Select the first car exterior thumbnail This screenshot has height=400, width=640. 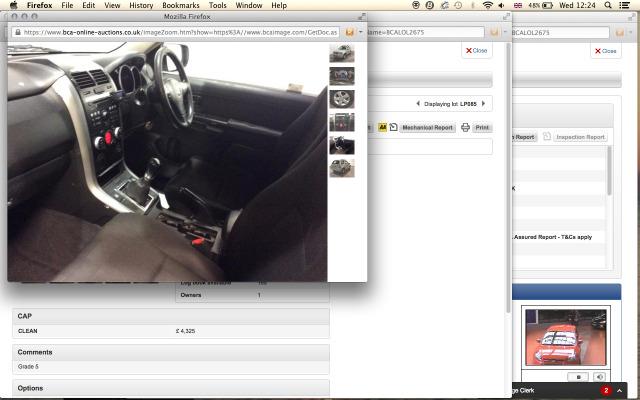[x=342, y=53]
